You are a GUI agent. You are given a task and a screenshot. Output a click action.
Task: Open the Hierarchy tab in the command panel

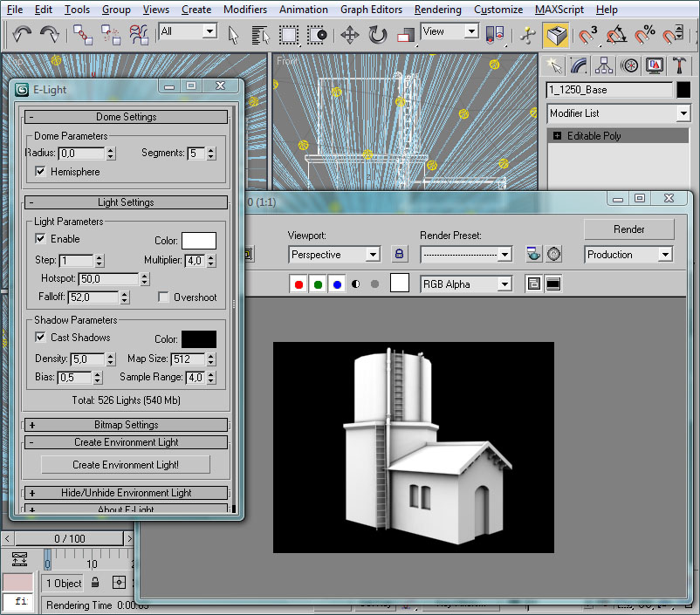tap(603, 65)
